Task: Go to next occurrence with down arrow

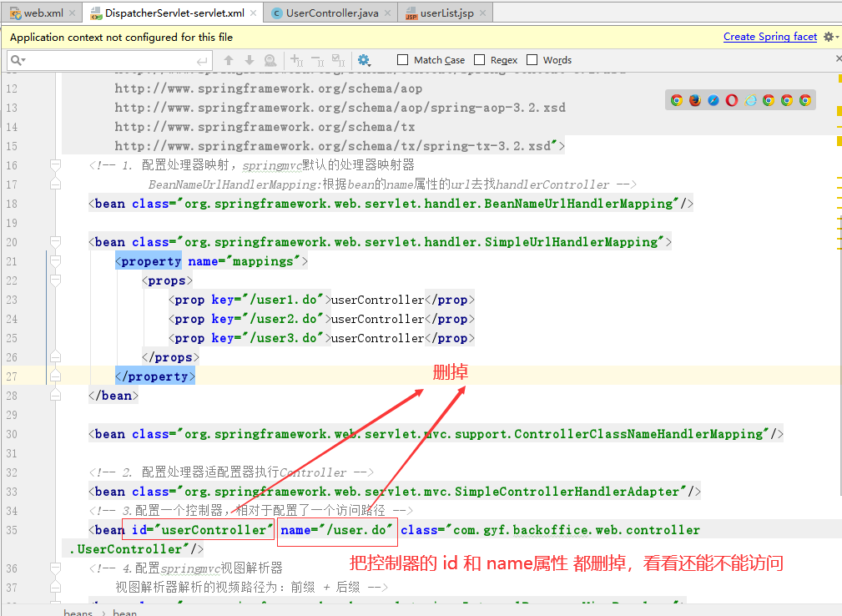Action: tap(250, 60)
